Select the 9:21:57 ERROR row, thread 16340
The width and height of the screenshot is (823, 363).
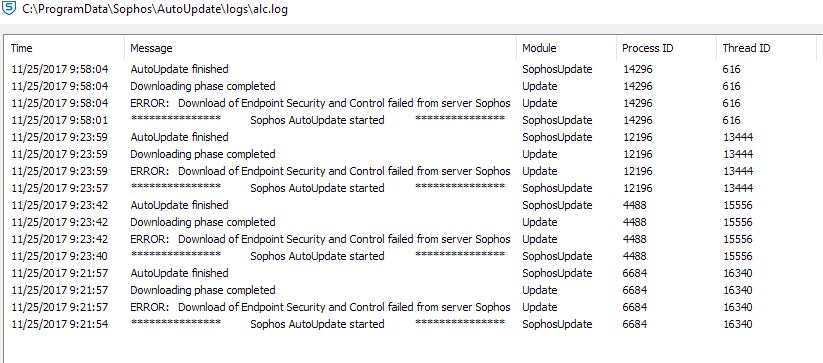click(411, 307)
